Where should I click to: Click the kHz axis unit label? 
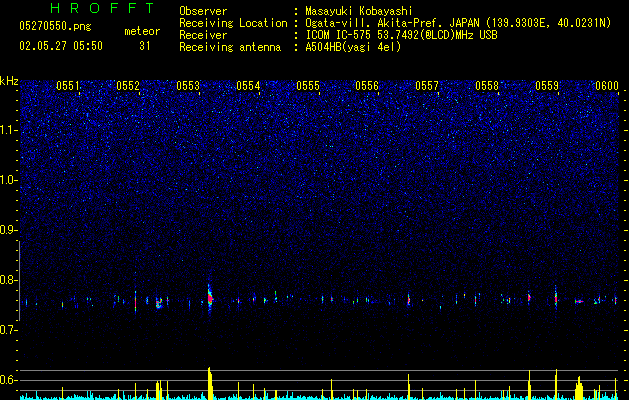pos(9,81)
